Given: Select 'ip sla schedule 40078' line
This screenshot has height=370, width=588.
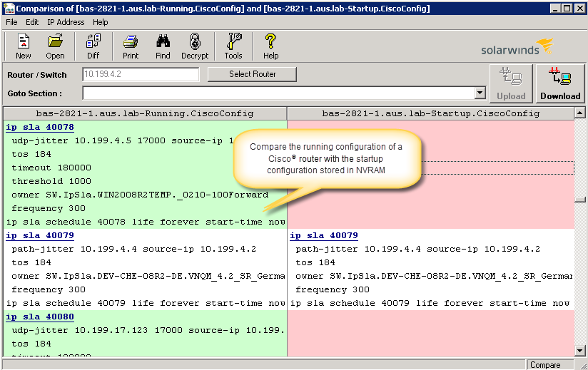Looking at the screenshot, I should 146,222.
